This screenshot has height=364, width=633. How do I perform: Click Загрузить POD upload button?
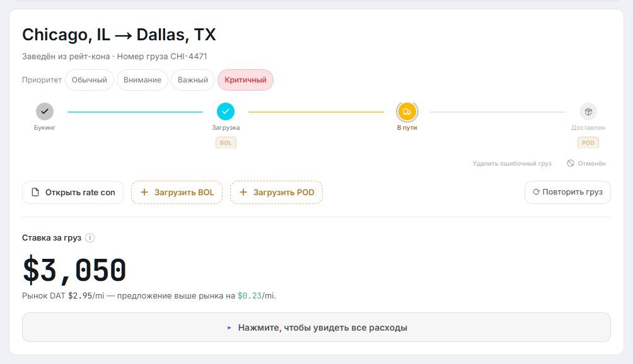(276, 192)
